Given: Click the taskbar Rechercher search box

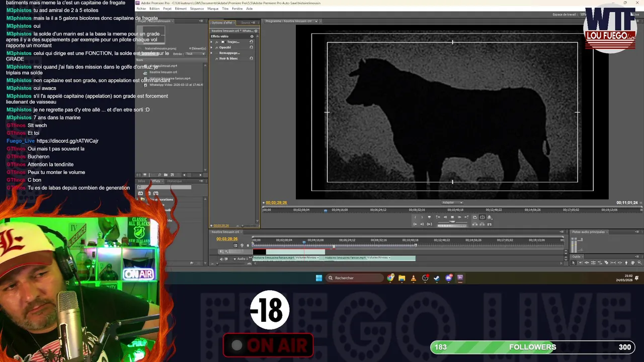Looking at the screenshot, I should tap(355, 278).
